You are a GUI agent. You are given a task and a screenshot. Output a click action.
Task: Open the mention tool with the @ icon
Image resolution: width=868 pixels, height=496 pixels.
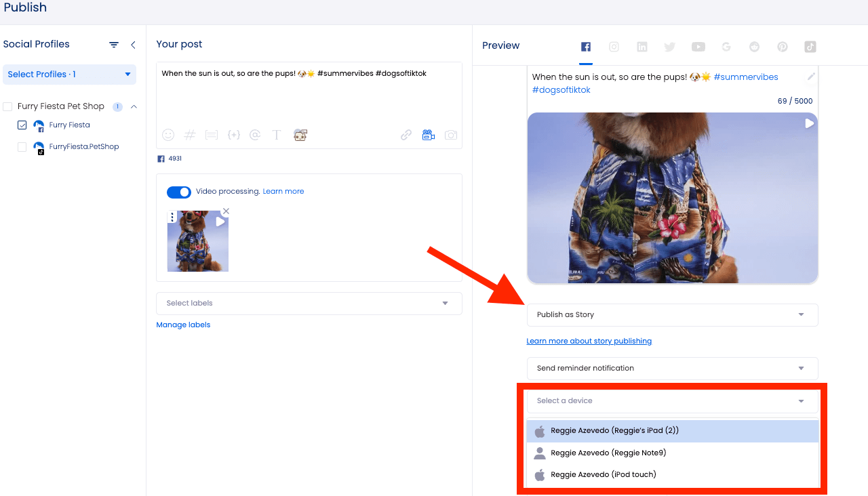[255, 135]
